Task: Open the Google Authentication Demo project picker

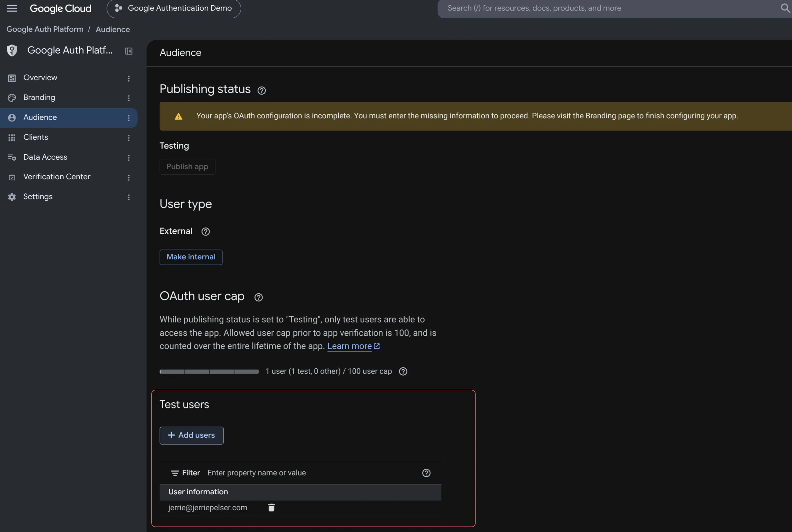Action: click(174, 8)
